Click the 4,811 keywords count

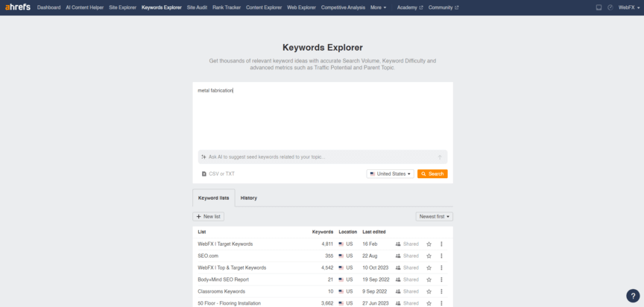327,244
